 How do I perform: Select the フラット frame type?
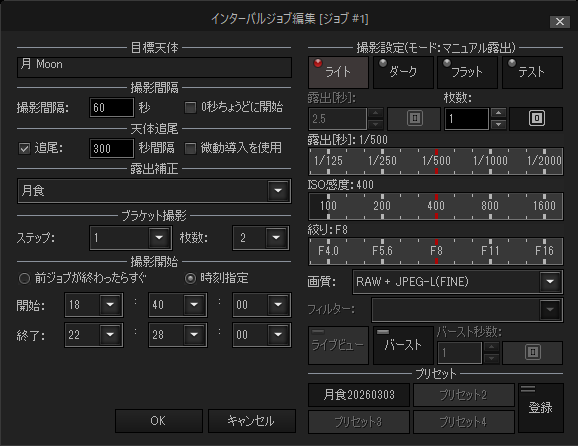pyautogui.click(x=467, y=72)
